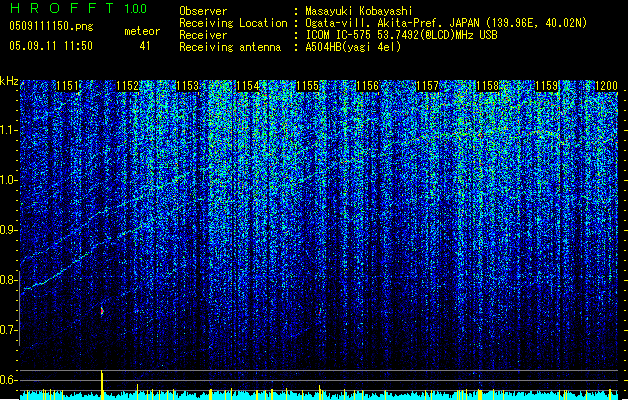Click the 1158 time marker
629x400 pixels.
tap(487, 86)
